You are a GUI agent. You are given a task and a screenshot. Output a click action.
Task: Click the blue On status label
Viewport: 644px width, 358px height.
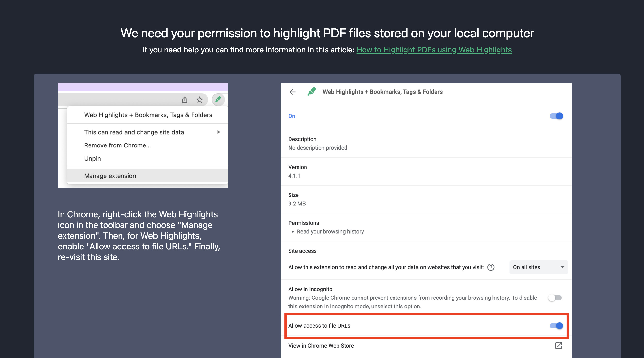point(291,116)
